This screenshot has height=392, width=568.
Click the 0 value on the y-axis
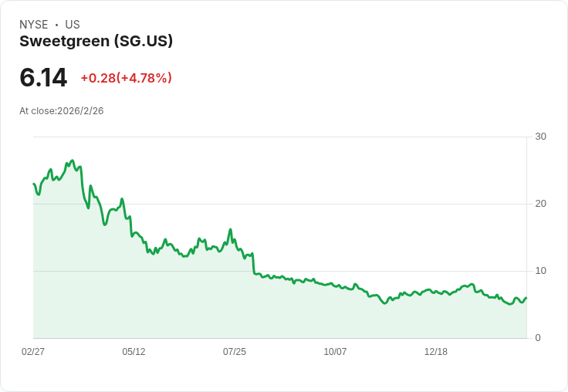click(538, 338)
